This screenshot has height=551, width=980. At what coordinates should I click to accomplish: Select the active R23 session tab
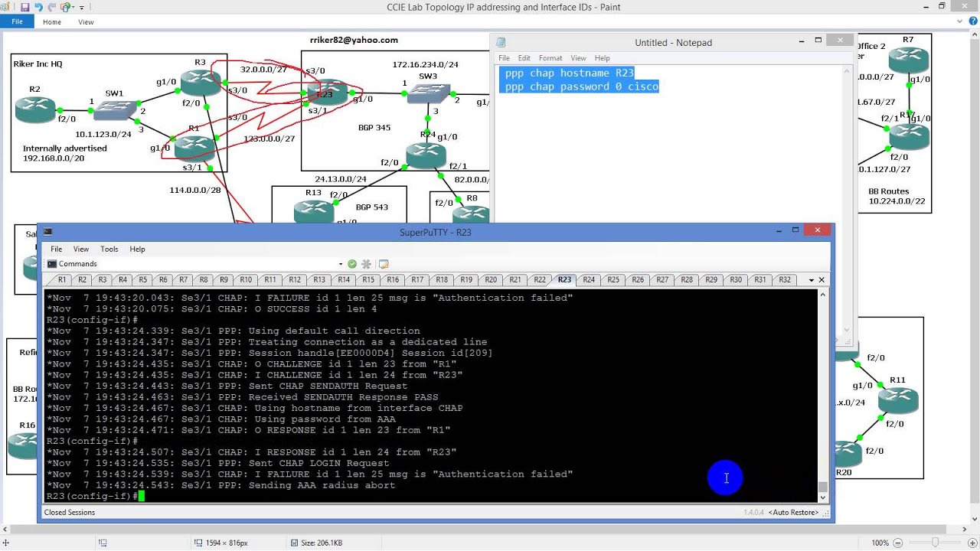click(563, 280)
